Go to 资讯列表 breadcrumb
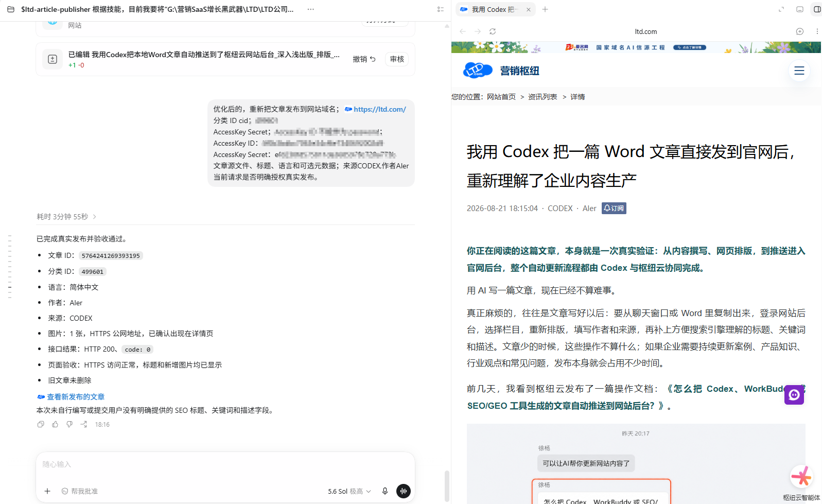Screen dimensions: 822x504 coord(543,97)
